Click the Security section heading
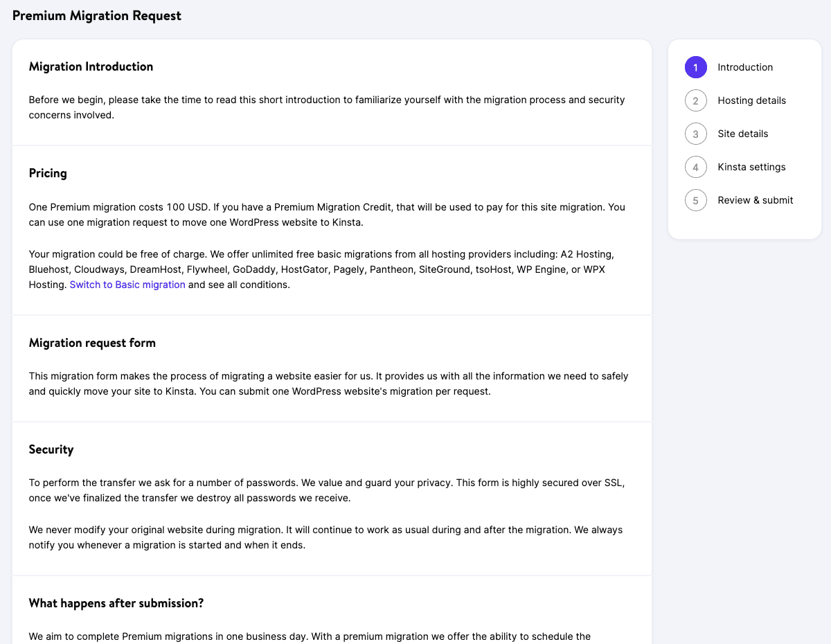The width and height of the screenshot is (831, 644). coord(51,449)
